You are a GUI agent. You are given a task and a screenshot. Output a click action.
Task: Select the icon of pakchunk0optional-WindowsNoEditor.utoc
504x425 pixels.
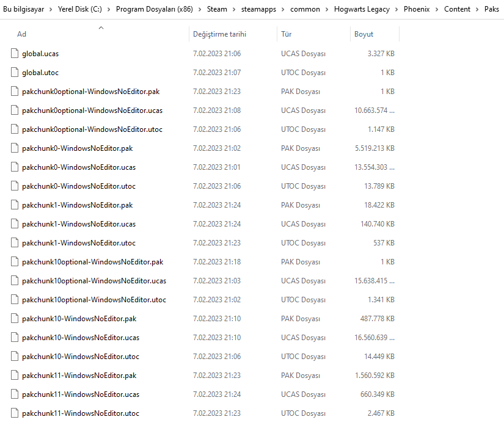point(15,129)
